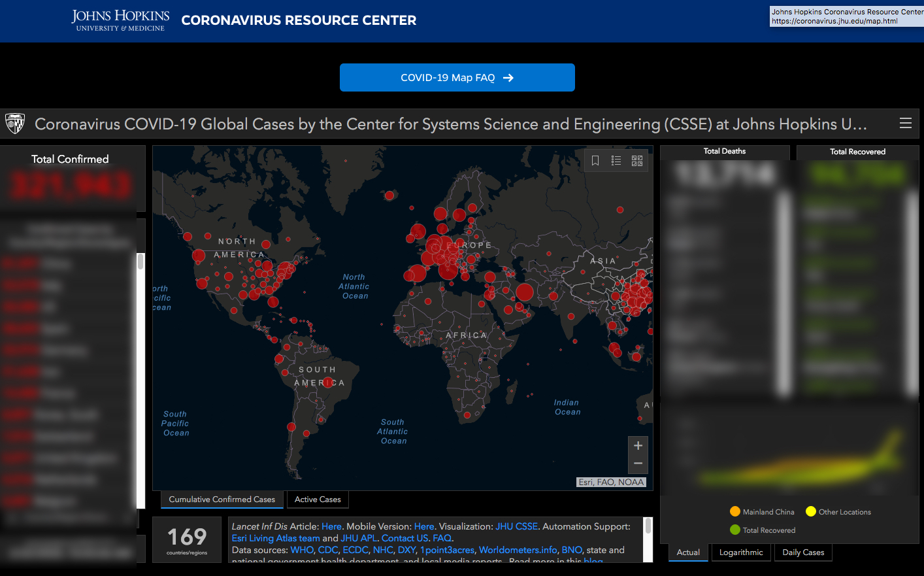This screenshot has width=924, height=576.
Task: Click the Total Recovered panel header
Action: click(x=857, y=152)
